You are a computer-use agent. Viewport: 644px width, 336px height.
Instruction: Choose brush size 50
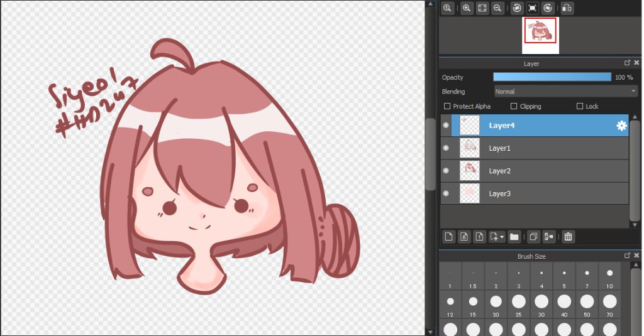[x=587, y=305]
